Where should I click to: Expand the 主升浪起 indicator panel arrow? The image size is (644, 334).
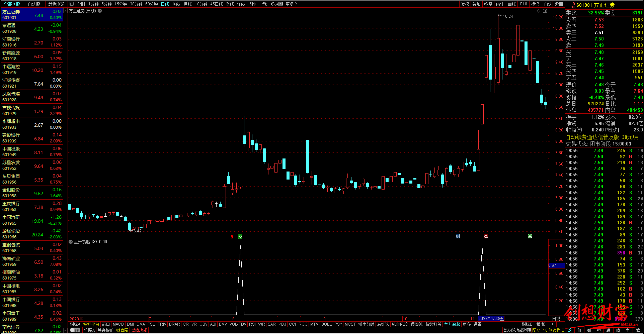71,242
